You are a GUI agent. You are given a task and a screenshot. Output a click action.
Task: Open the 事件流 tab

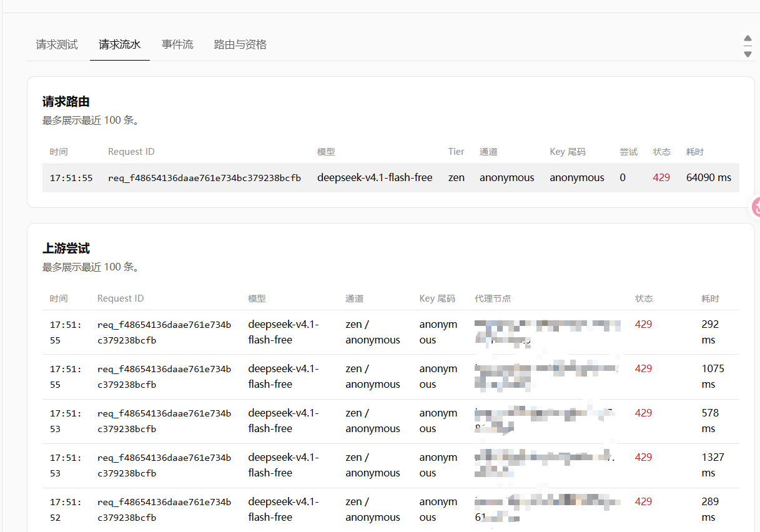click(x=177, y=44)
